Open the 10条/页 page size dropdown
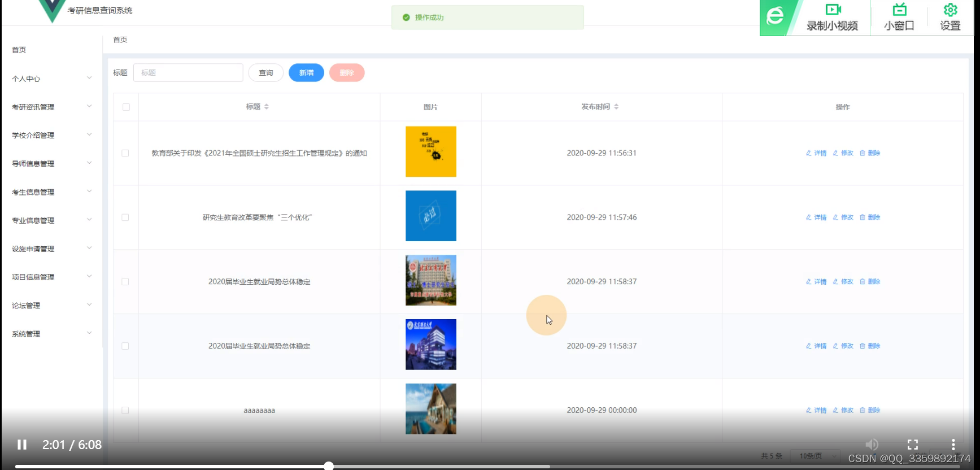The width and height of the screenshot is (980, 470). click(814, 456)
